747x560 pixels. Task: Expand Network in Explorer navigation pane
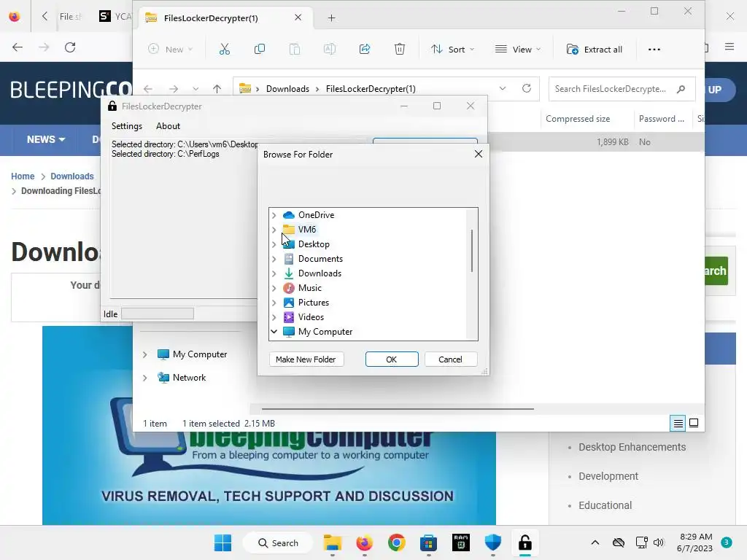point(145,378)
